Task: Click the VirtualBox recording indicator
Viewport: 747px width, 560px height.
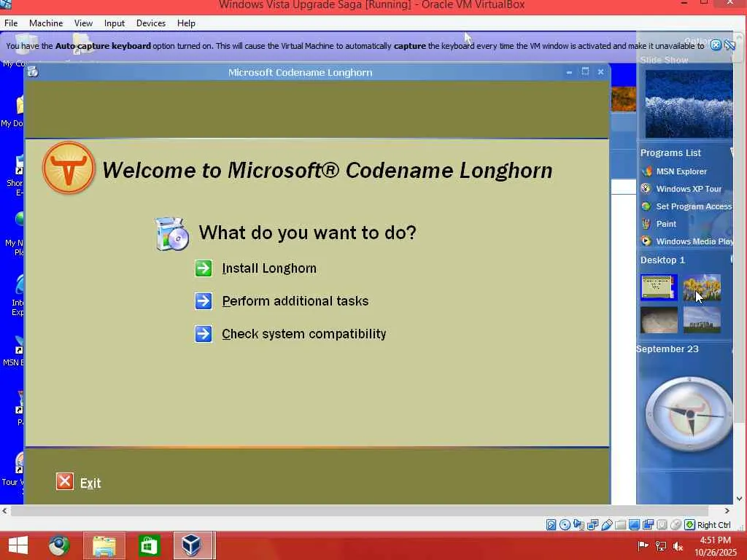Action: (648, 525)
